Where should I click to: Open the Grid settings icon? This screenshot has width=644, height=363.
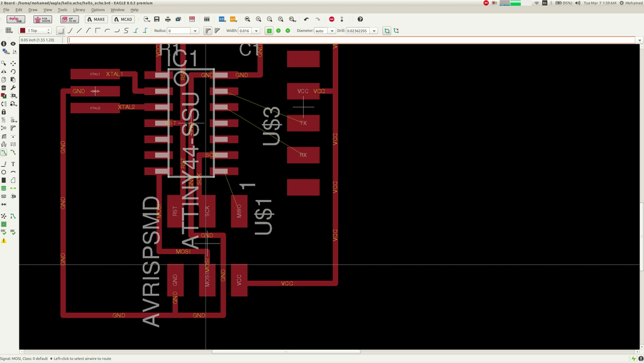click(x=9, y=30)
